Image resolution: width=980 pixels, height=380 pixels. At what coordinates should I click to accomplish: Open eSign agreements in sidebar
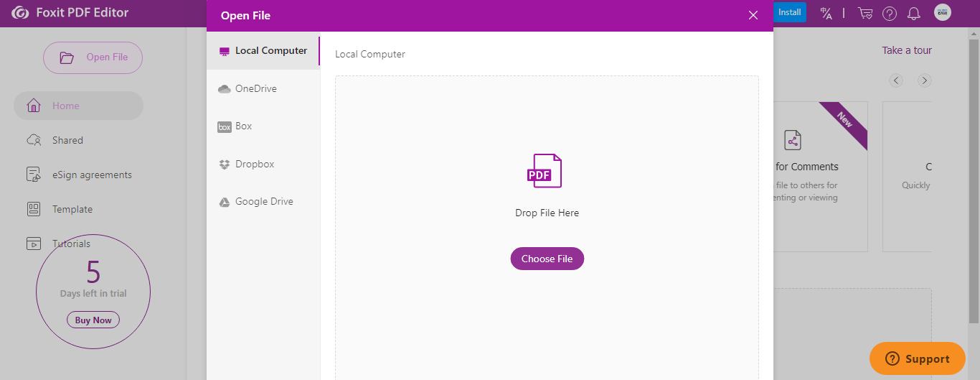pyautogui.click(x=78, y=175)
